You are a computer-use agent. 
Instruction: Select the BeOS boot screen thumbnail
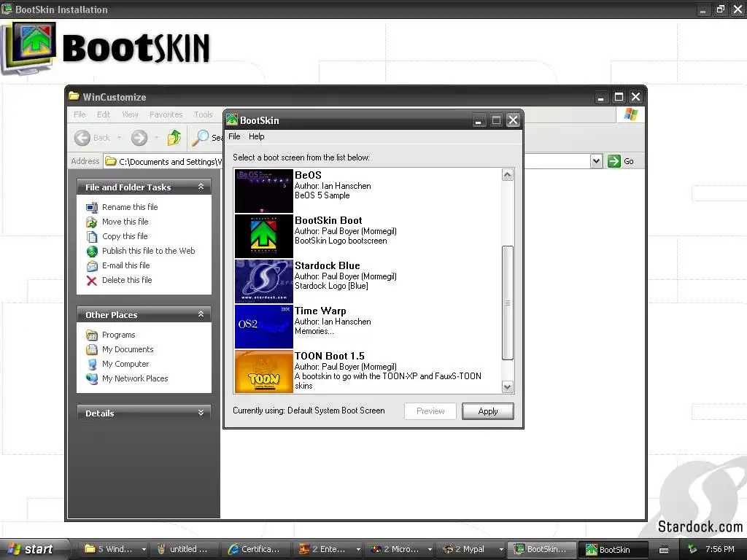(x=263, y=191)
